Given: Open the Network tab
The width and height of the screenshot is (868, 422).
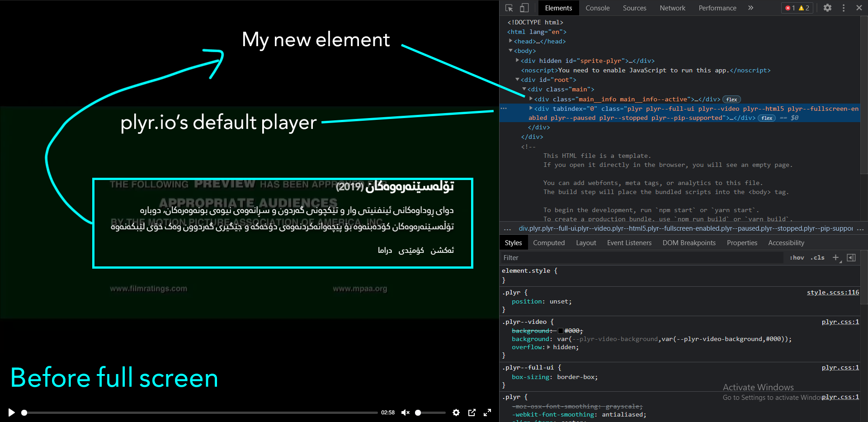Looking at the screenshot, I should (x=672, y=8).
